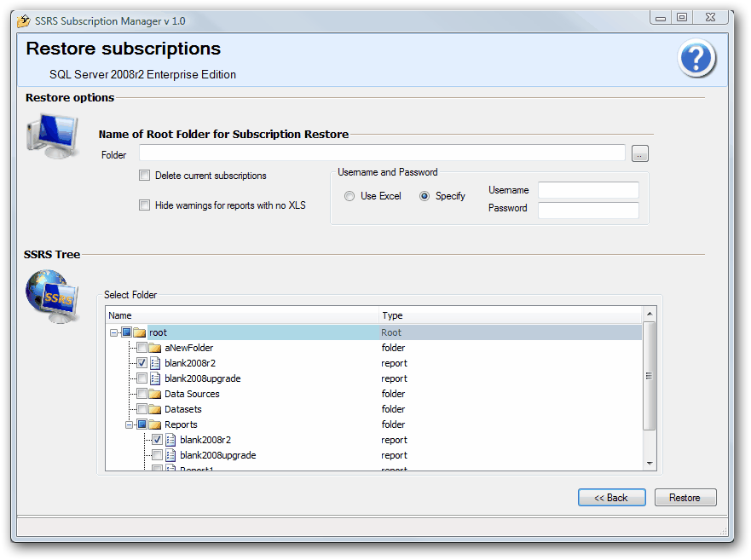This screenshot has height=560, width=751.
Task: Click the root folder icon in tree
Action: (140, 332)
